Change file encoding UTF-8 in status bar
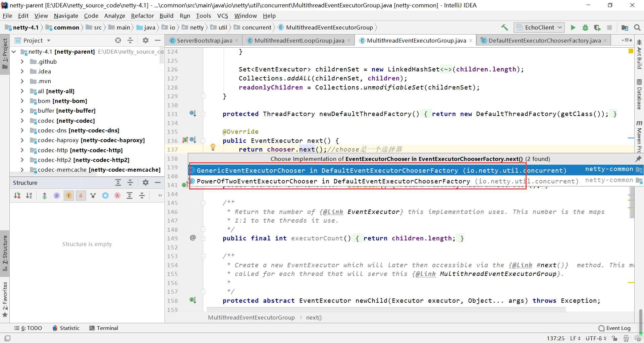The width and height of the screenshot is (644, 343). 596,338
